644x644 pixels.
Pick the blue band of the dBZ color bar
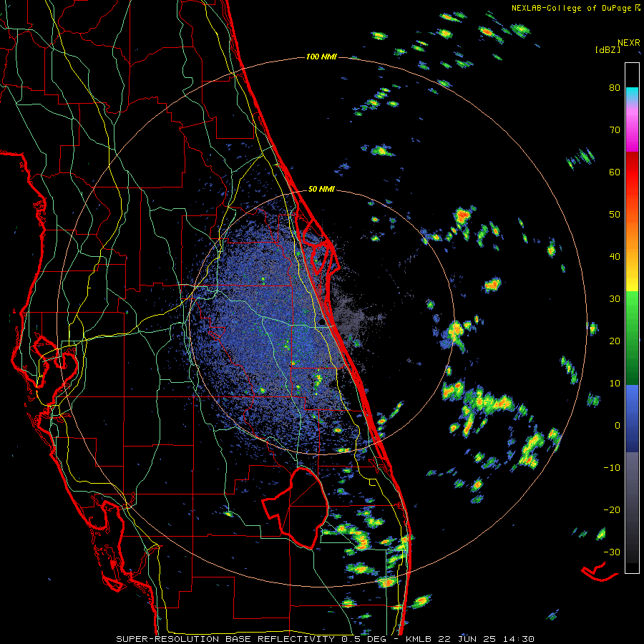(x=632, y=419)
